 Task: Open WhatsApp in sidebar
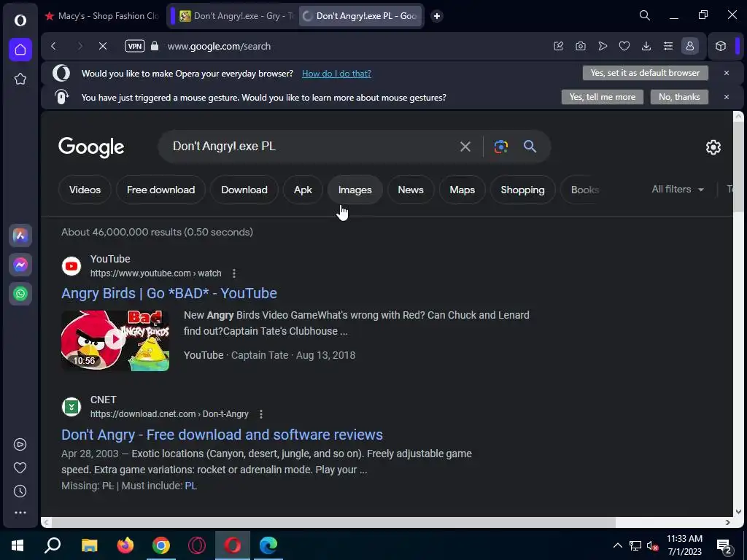click(20, 293)
